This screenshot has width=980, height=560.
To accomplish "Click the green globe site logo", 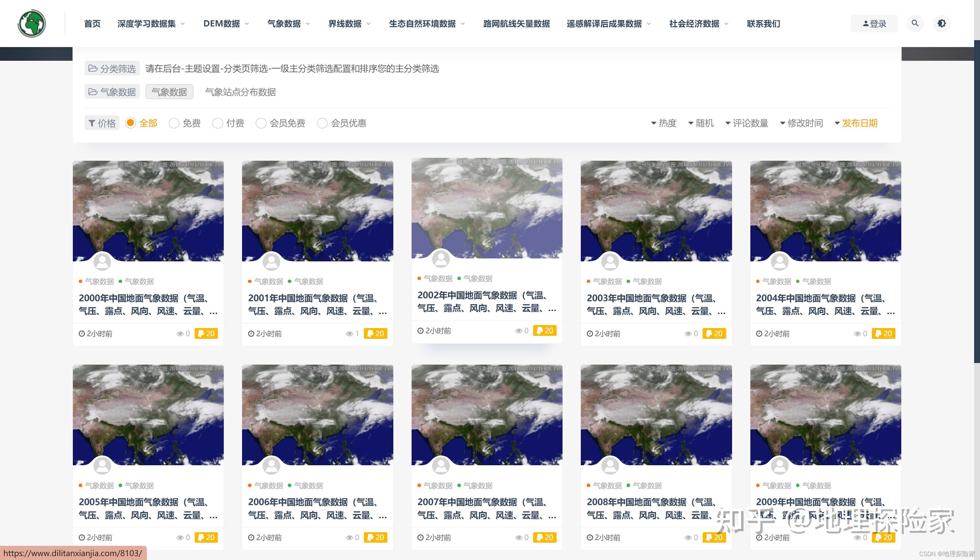I will 32,24.
